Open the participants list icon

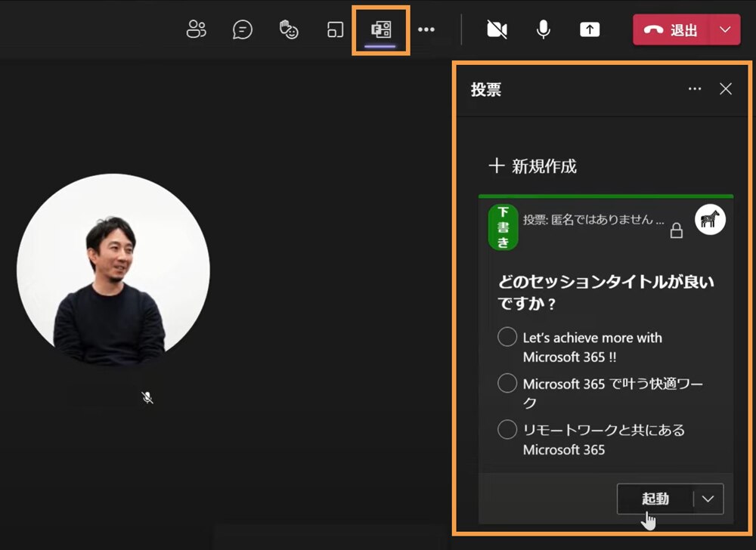tap(197, 29)
